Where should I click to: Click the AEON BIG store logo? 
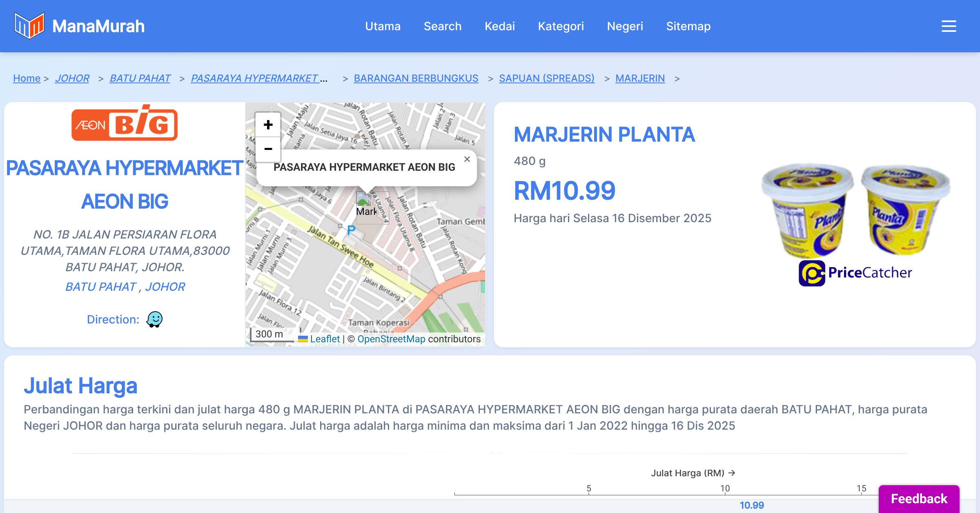(125, 124)
